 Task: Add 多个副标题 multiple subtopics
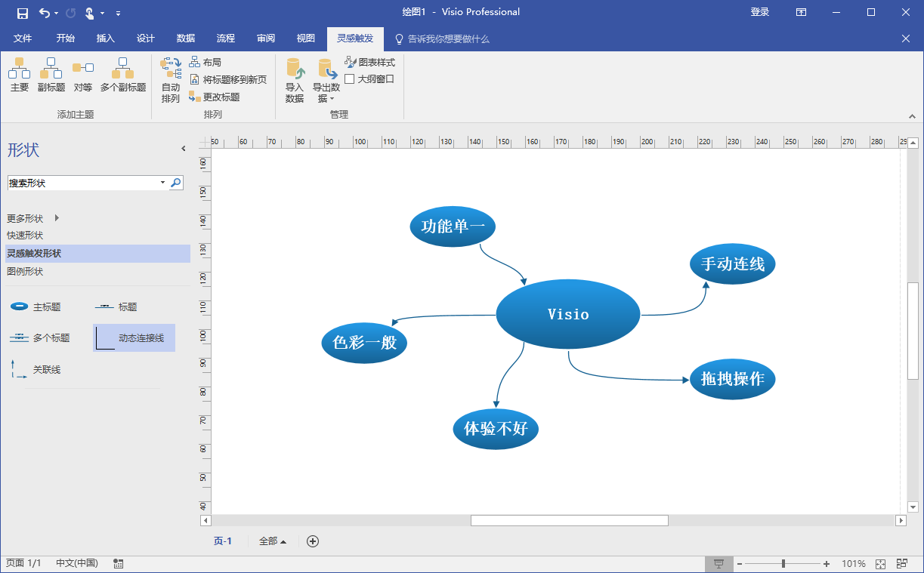(123, 75)
